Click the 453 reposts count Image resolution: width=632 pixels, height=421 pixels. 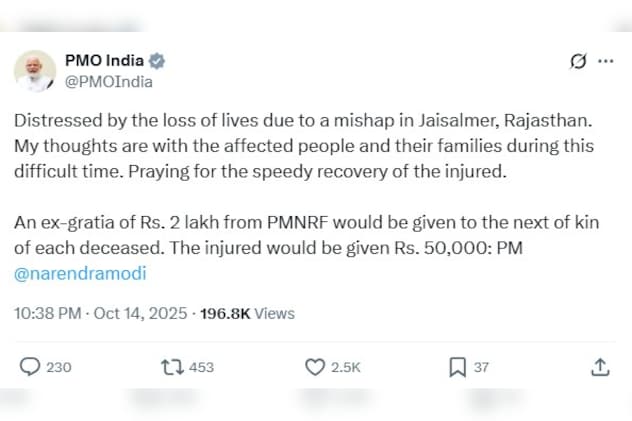(x=201, y=367)
